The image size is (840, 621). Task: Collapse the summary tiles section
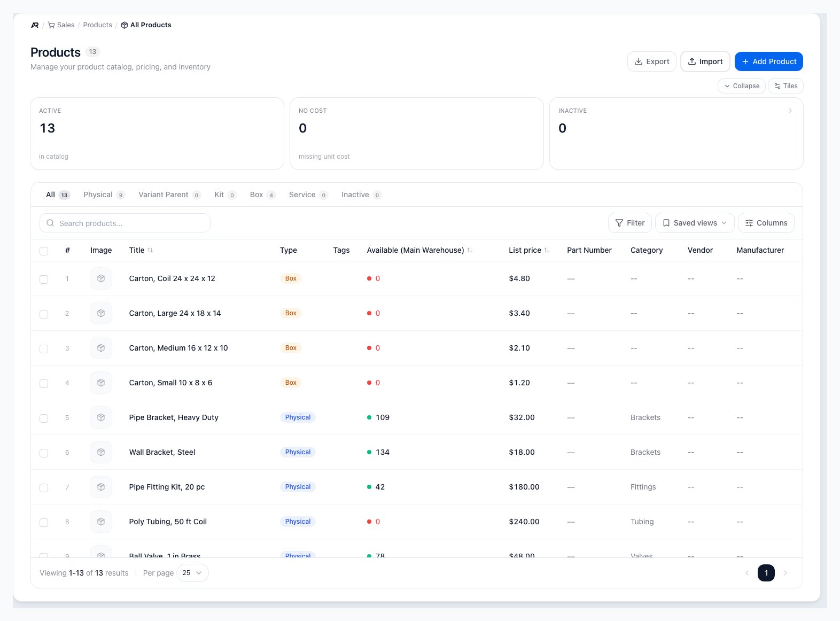pos(742,86)
